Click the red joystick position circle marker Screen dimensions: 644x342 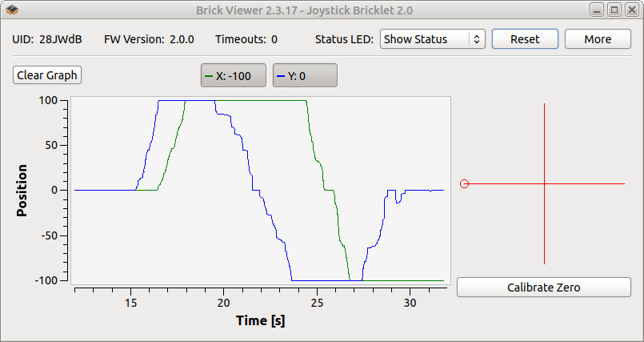coord(464,183)
